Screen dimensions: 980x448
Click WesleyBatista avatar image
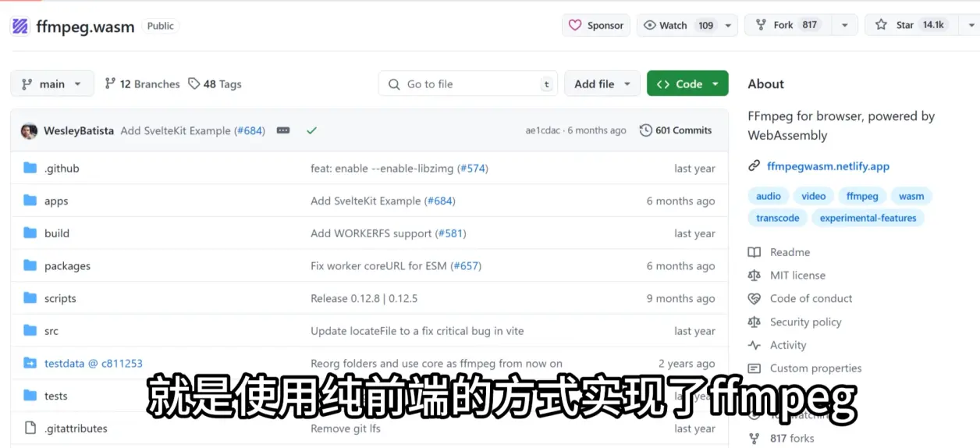[30, 130]
